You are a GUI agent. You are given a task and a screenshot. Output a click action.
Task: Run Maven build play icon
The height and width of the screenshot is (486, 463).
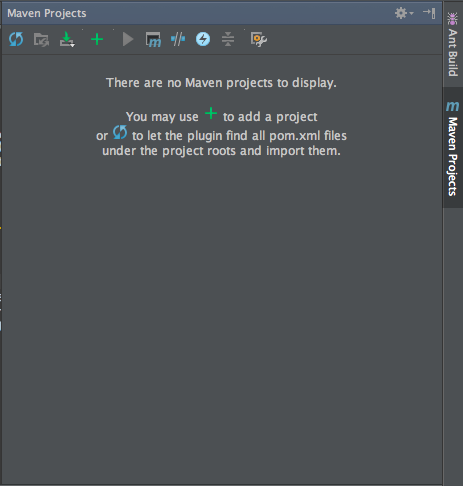point(128,39)
